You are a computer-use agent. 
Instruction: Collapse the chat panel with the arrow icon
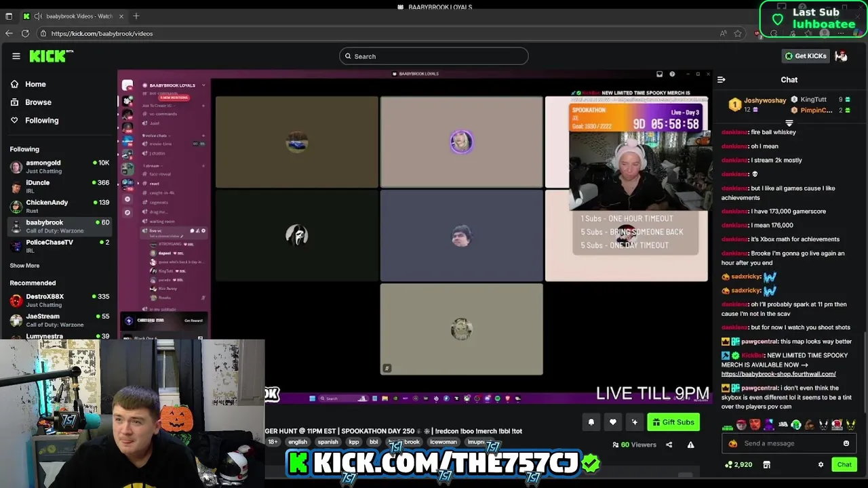(721, 80)
